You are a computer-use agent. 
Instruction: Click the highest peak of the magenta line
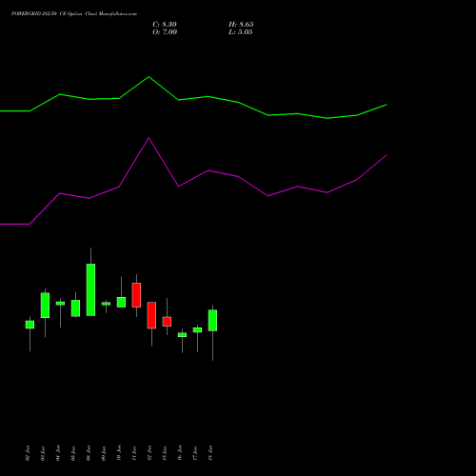tap(149, 138)
